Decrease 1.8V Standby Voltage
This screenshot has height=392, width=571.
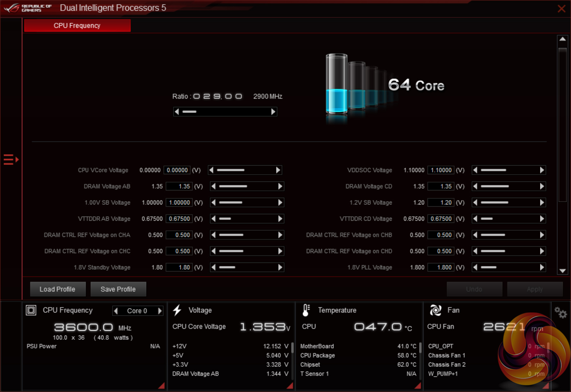[213, 267]
